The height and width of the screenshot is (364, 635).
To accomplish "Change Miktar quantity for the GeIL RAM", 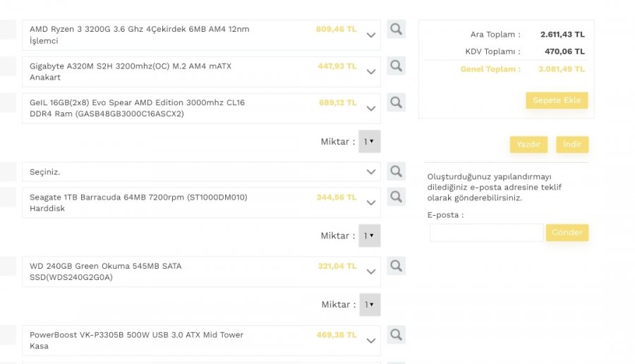I will [369, 142].
